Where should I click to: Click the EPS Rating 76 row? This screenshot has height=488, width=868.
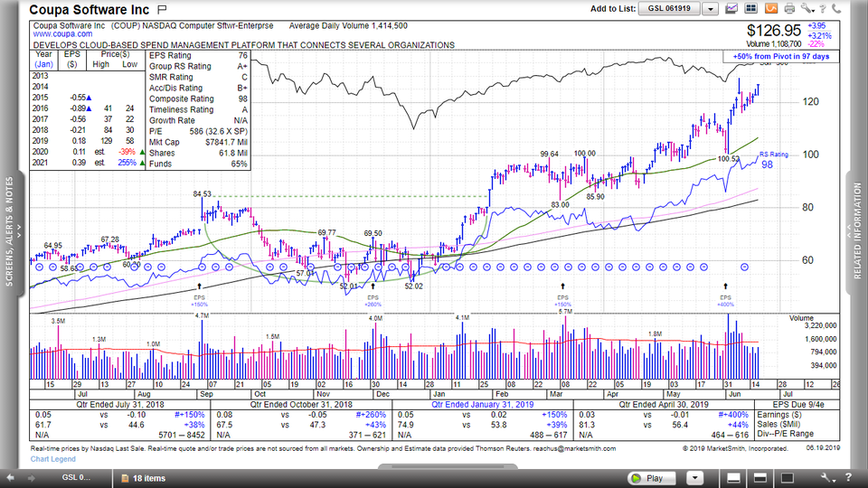coord(198,55)
